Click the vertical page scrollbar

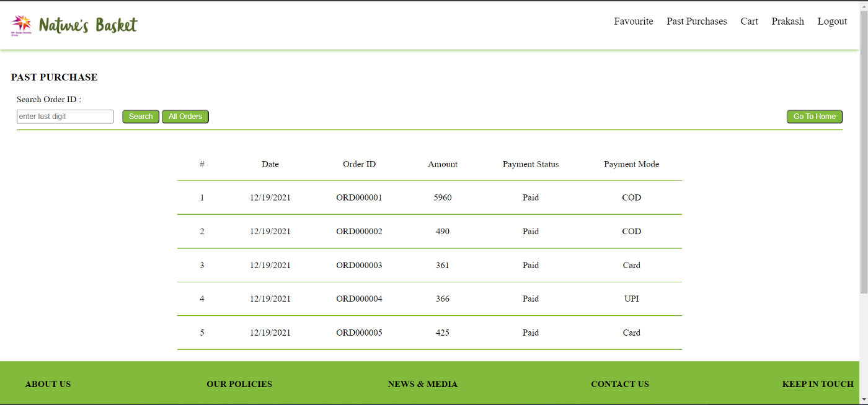[x=864, y=155]
